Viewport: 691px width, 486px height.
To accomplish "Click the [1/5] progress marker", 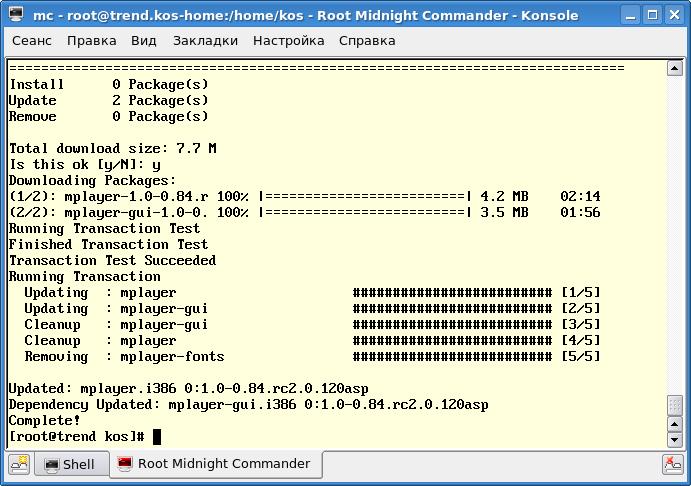I will 581,293.
